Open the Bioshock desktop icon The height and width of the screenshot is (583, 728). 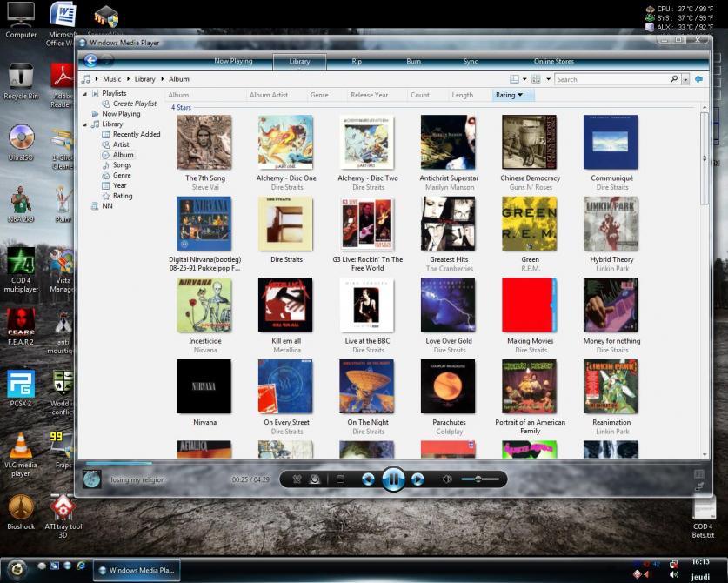21,512
